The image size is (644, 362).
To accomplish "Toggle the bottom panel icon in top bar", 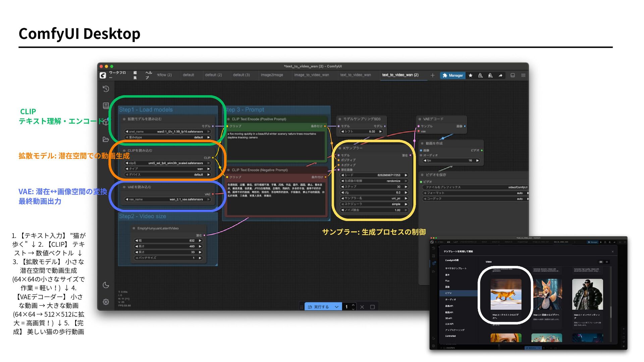I will (513, 75).
